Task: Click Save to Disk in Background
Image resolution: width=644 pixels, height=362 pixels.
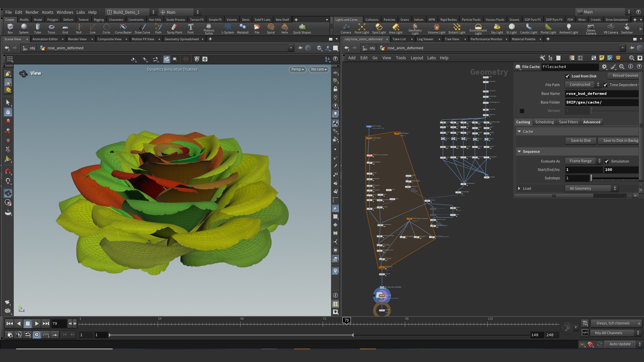Action: (619, 140)
